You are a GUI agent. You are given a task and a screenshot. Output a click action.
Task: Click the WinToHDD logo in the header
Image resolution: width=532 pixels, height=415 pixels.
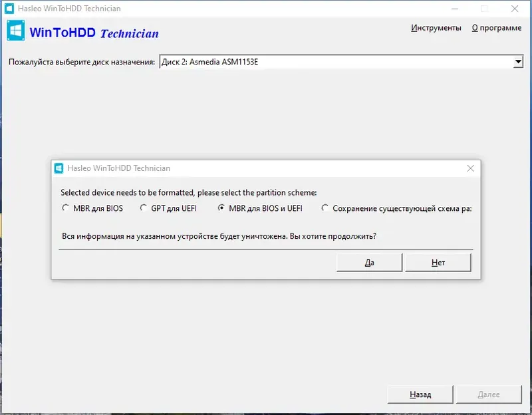tap(15, 31)
